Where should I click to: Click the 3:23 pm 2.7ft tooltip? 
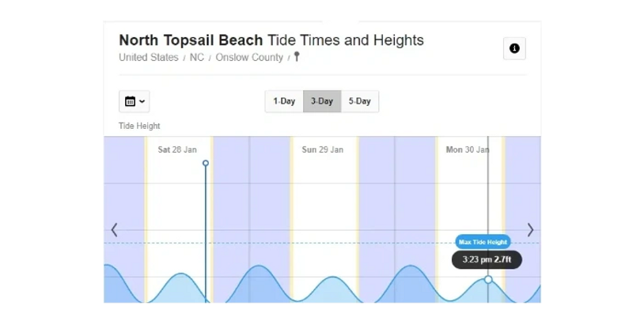click(x=487, y=259)
